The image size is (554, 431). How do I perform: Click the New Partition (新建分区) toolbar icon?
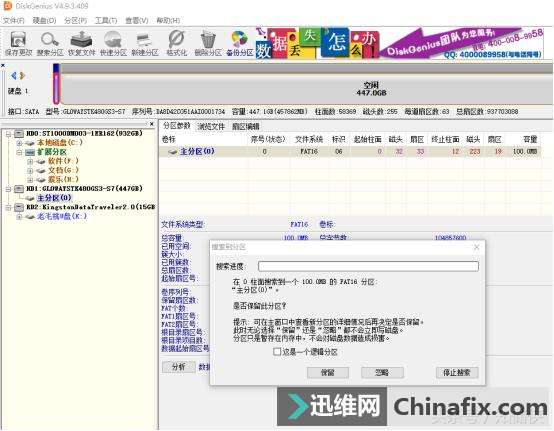145,40
